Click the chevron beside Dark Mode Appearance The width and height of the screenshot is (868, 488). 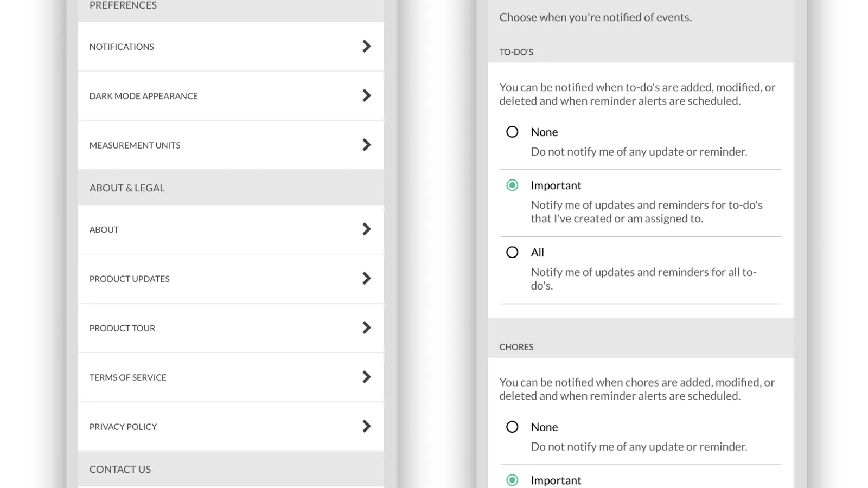tap(367, 95)
